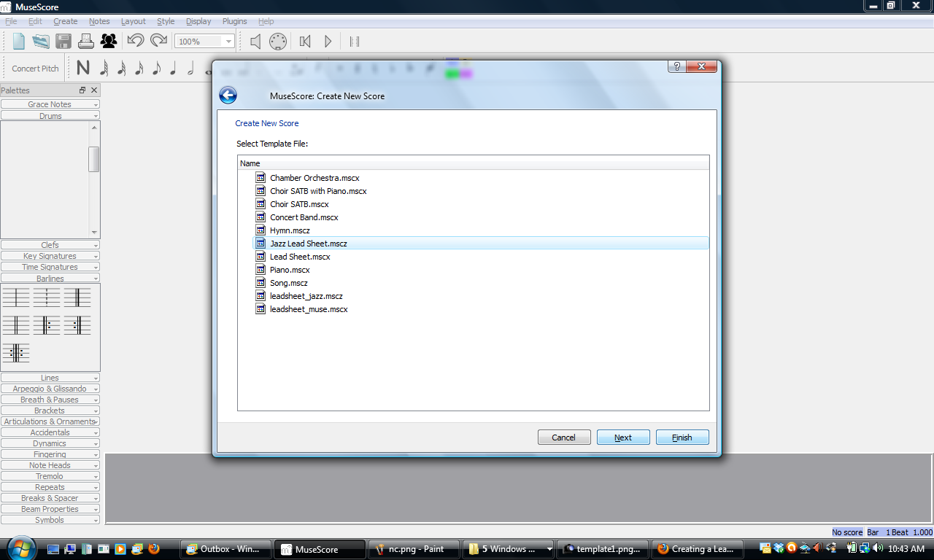
Task: Float the Palettes panel with undock icon
Action: (82, 90)
